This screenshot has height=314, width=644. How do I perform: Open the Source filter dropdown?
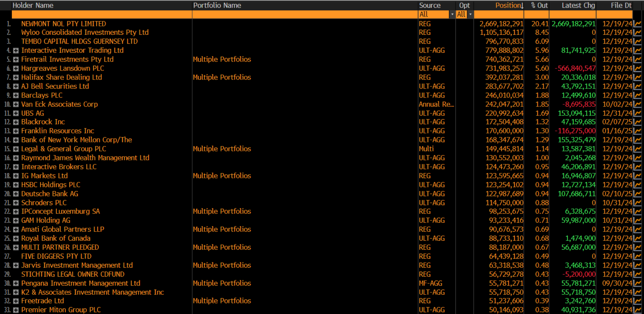click(452, 14)
